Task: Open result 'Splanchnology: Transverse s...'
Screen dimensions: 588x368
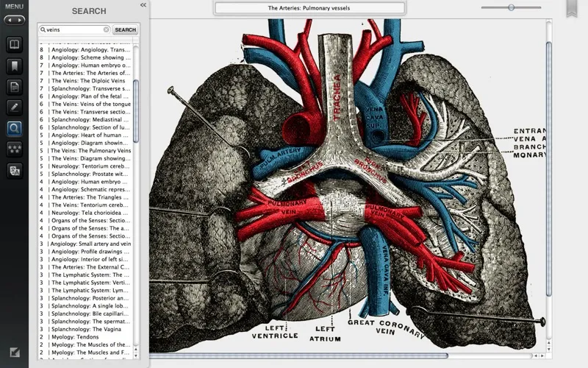Action: coord(85,88)
